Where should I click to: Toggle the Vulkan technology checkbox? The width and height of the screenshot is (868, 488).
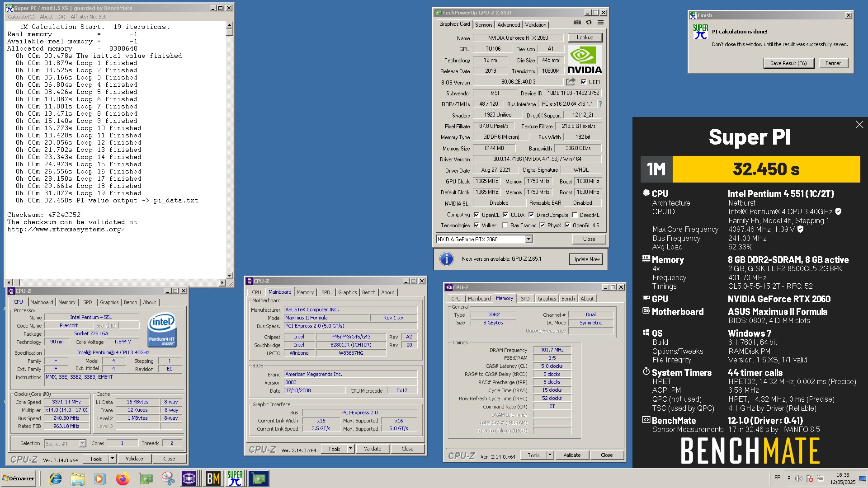(x=476, y=225)
